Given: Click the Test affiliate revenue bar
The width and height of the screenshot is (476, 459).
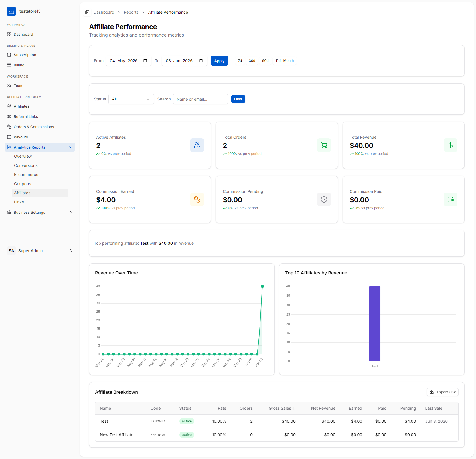Looking at the screenshot, I should pyautogui.click(x=375, y=323).
